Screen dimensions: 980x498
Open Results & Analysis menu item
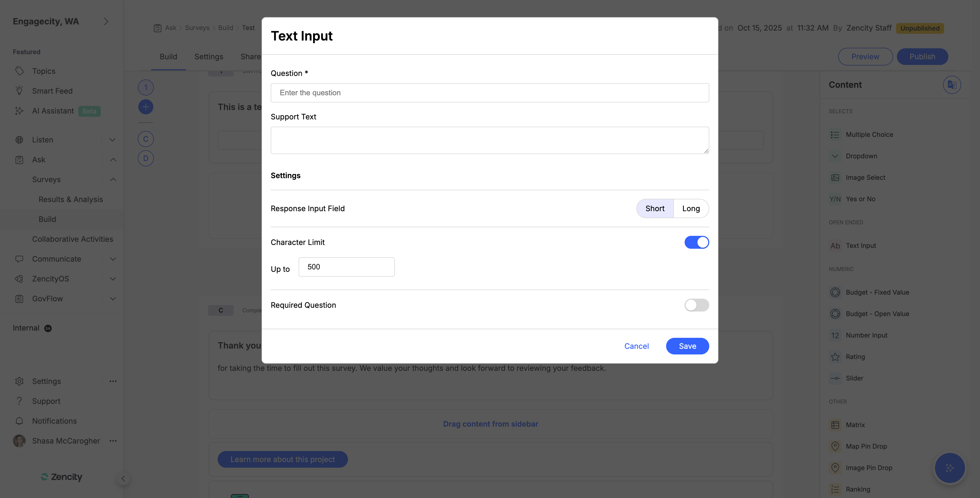[70, 199]
